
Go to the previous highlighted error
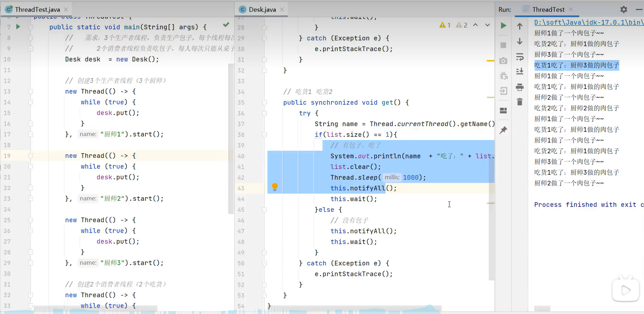click(x=475, y=25)
